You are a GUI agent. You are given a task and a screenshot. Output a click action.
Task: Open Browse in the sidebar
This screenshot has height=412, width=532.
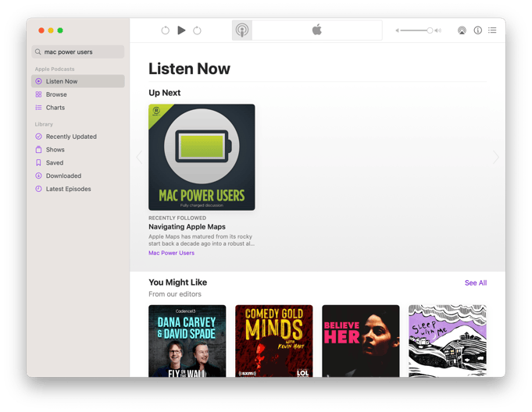(x=77, y=94)
